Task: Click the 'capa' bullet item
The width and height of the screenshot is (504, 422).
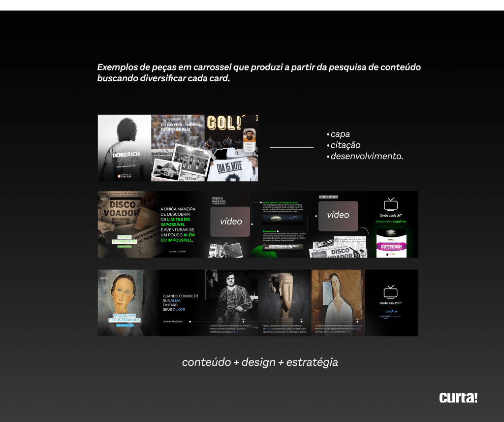Action: click(x=340, y=134)
